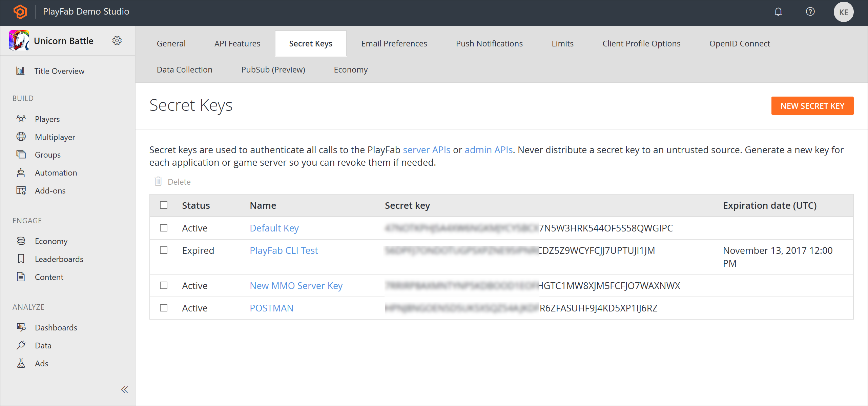Check the PlayFab CLI Test row checkbox
Image resolution: width=868 pixels, height=406 pixels.
point(164,250)
